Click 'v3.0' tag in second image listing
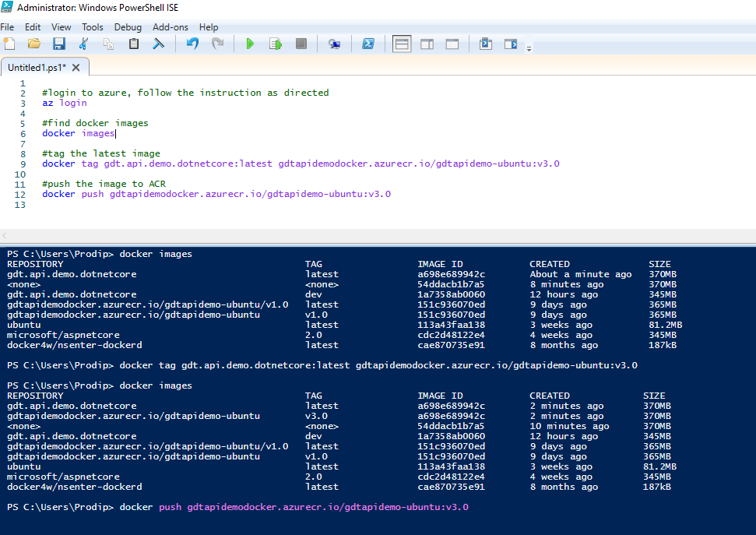Screen dimensions: 756x535 coord(316,416)
